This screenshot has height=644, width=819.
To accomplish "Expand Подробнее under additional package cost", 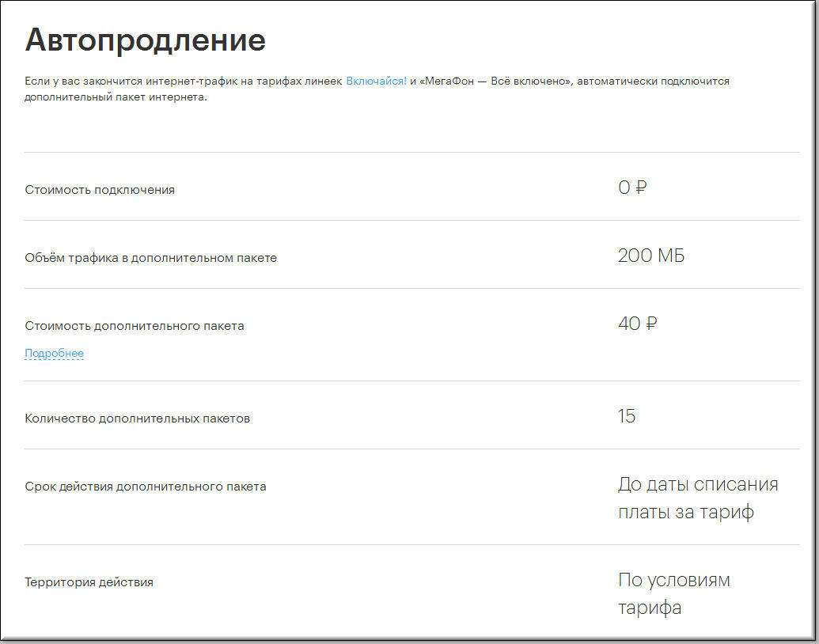I will 54,354.
